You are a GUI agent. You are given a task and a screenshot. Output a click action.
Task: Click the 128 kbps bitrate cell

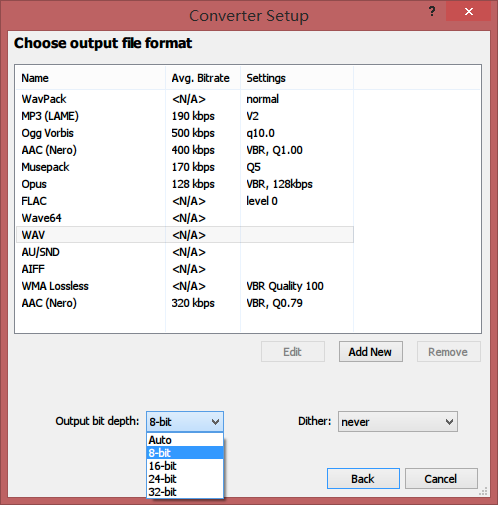pos(193,184)
